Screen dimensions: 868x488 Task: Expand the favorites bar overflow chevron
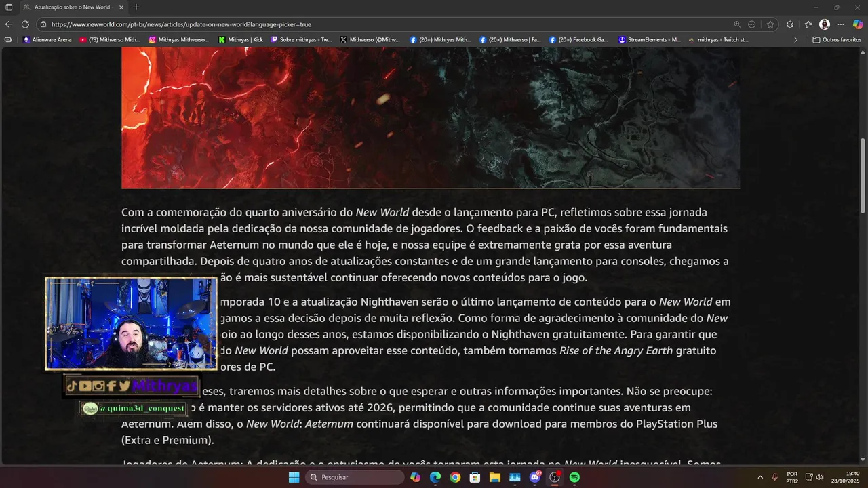pos(796,40)
